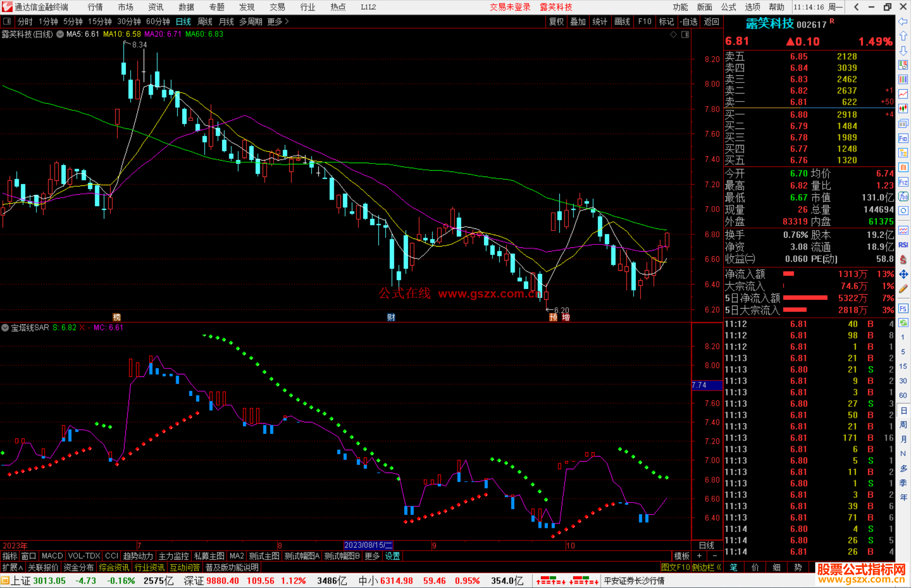Open the 行情 menu

point(95,7)
